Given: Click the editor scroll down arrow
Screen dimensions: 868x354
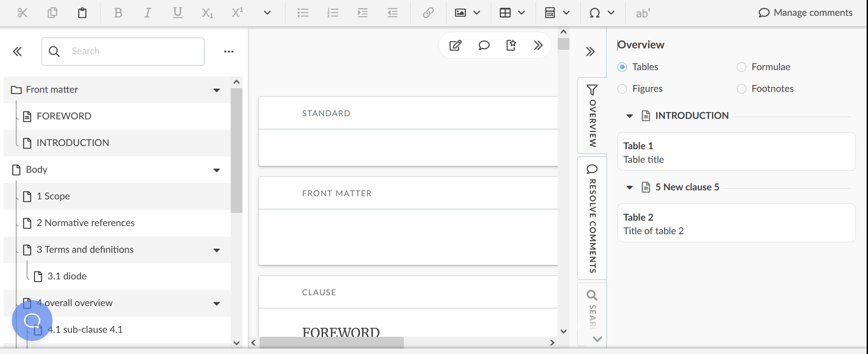Looking at the screenshot, I should (x=564, y=331).
